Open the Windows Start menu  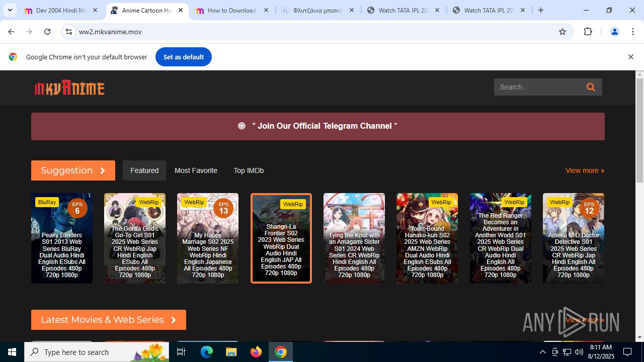[12, 352]
